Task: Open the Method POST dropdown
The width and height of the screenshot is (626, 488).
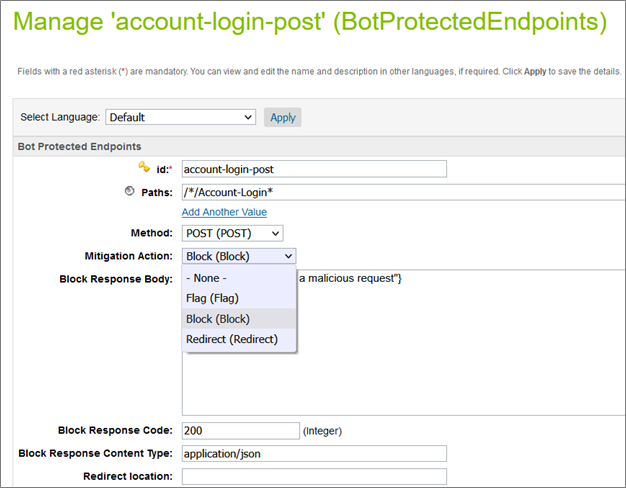Action: coord(232,233)
